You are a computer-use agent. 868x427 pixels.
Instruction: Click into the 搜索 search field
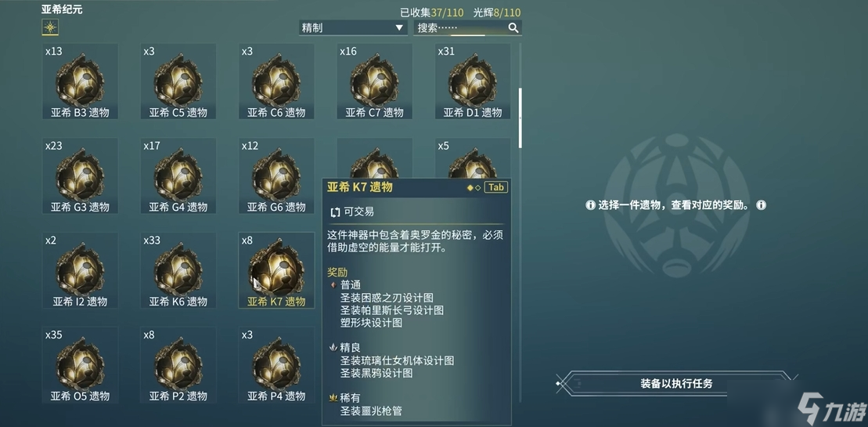coord(468,27)
